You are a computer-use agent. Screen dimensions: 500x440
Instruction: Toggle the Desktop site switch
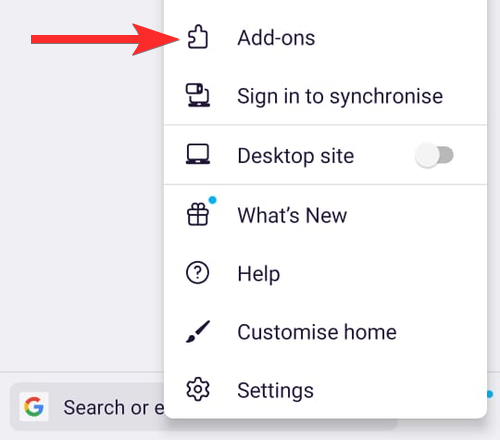pyautogui.click(x=434, y=155)
